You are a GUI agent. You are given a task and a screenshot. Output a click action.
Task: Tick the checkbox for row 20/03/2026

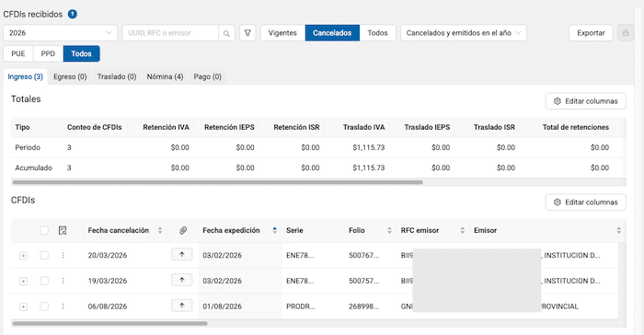point(44,255)
